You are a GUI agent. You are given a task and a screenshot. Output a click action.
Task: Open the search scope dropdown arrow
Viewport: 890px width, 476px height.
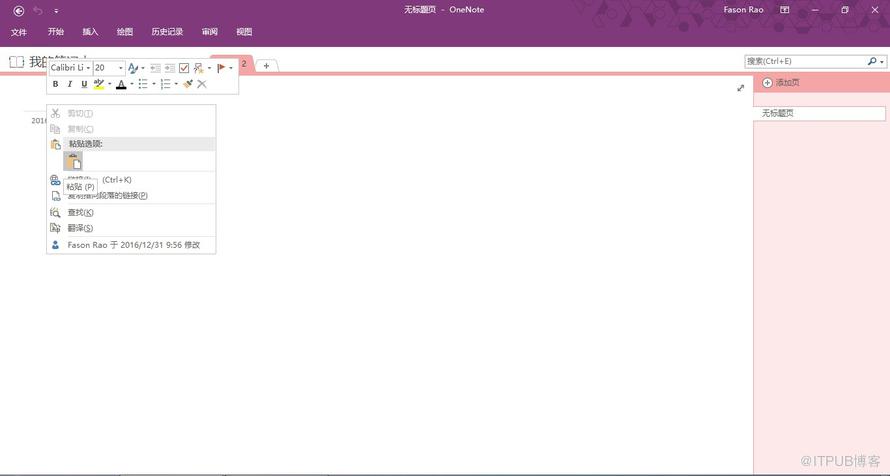click(882, 62)
